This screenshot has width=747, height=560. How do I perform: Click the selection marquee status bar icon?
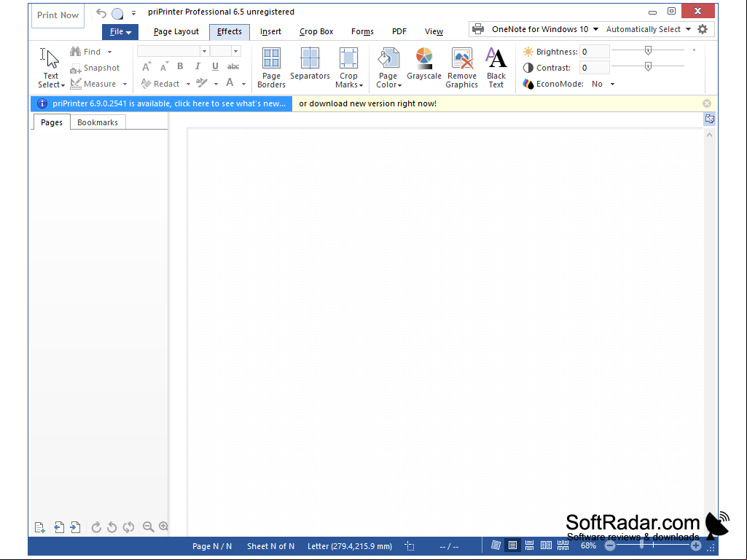coord(410,546)
